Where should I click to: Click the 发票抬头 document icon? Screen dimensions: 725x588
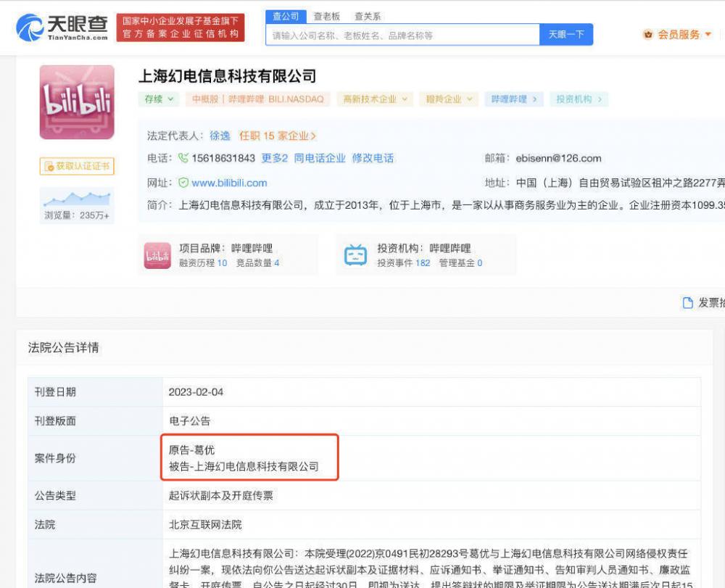688,303
